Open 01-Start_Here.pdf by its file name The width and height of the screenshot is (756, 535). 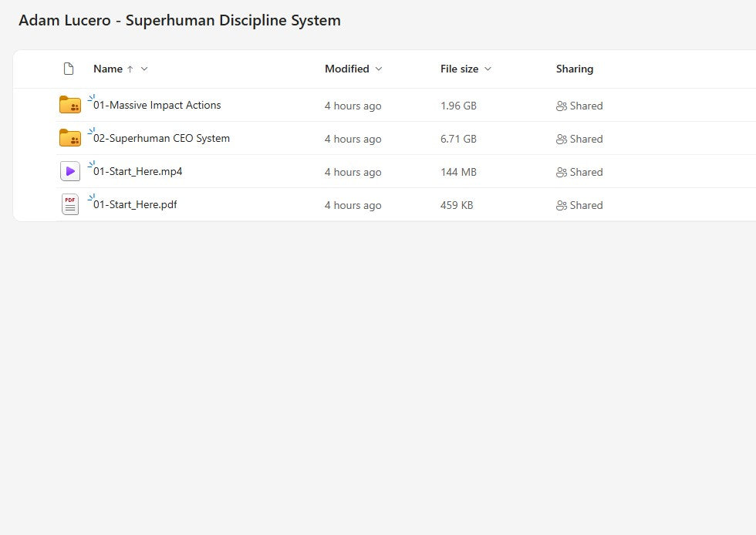point(133,204)
